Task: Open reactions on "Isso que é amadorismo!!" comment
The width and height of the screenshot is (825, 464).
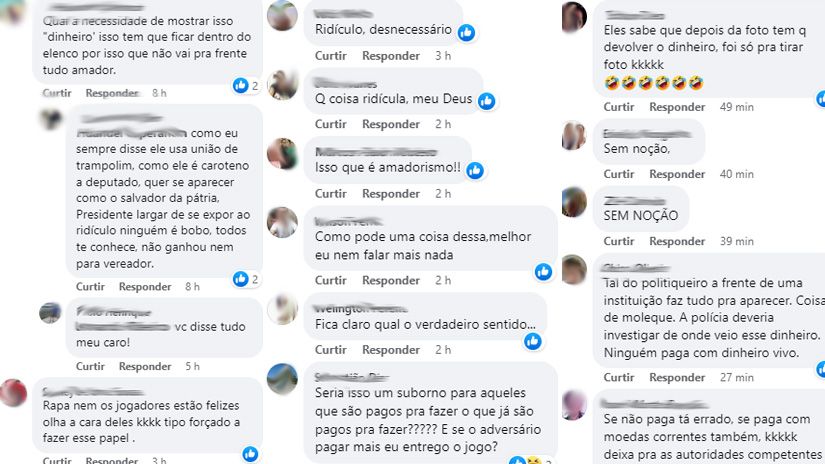Action: coord(475,170)
